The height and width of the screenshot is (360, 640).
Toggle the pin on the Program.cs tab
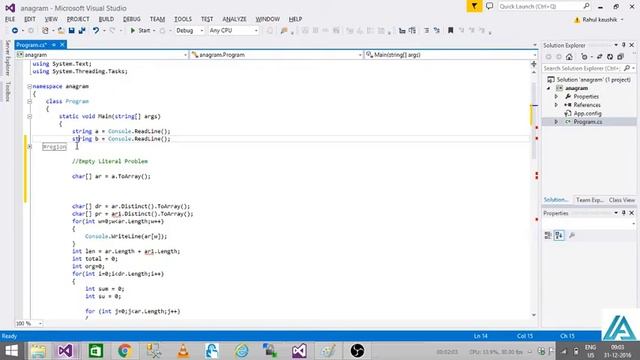point(53,45)
